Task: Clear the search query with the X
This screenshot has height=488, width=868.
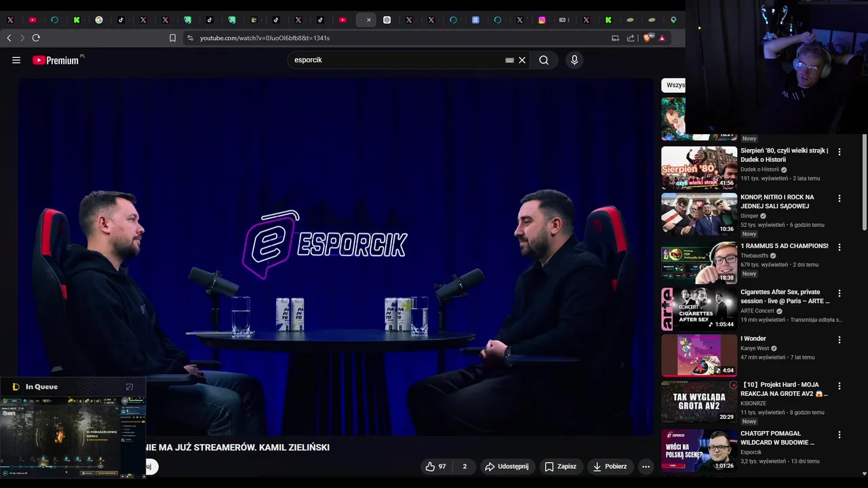Action: pyautogui.click(x=522, y=60)
